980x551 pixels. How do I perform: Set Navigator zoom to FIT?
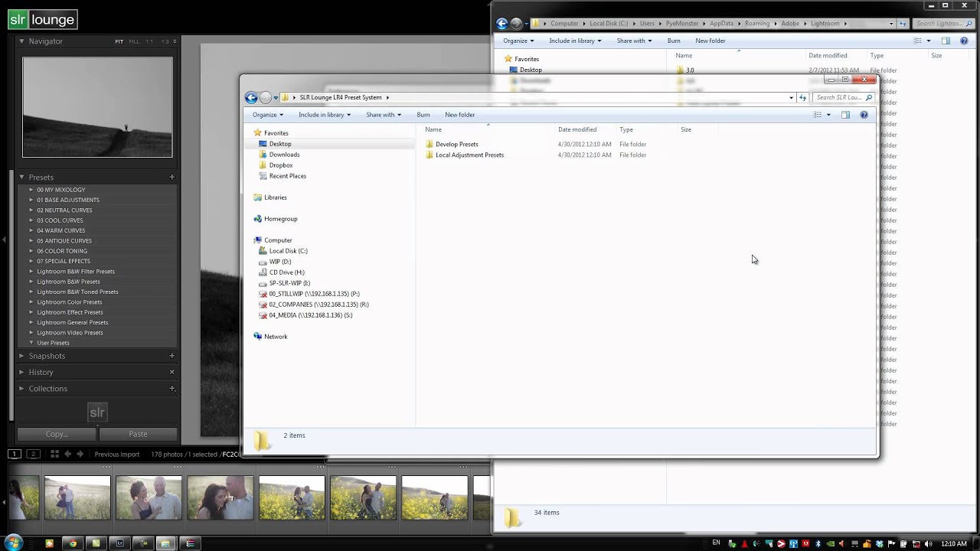[119, 41]
